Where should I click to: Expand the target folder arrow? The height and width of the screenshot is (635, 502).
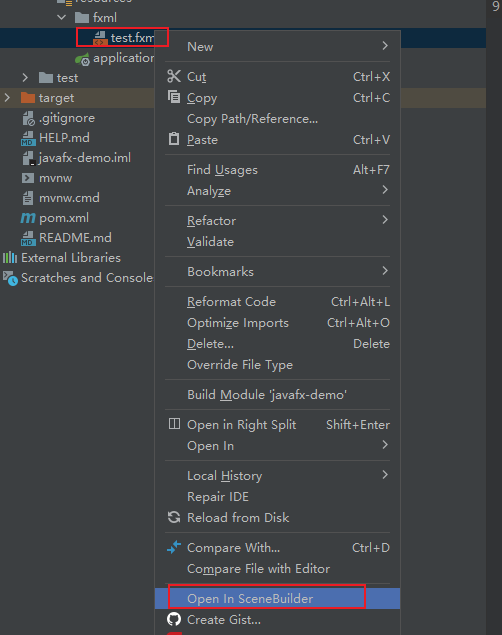7,97
